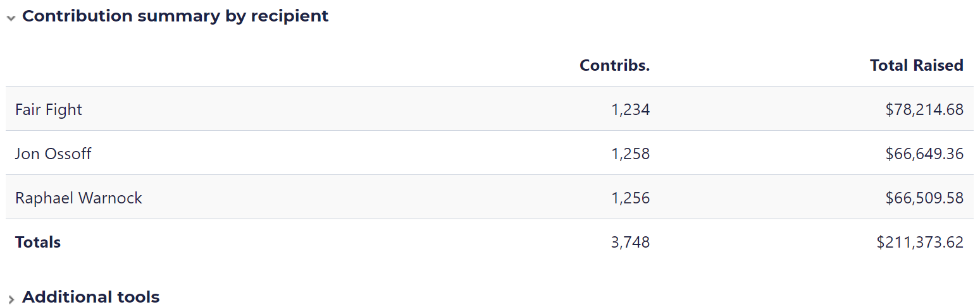980x307 pixels.
Task: Click Fair Fight's 1,234 contributions count
Action: 630,109
